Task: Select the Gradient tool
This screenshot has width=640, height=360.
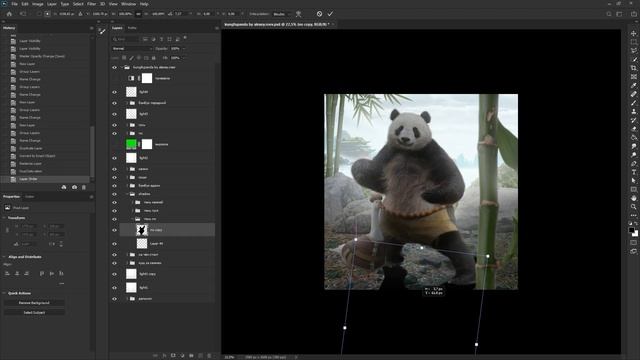Action: [x=633, y=137]
